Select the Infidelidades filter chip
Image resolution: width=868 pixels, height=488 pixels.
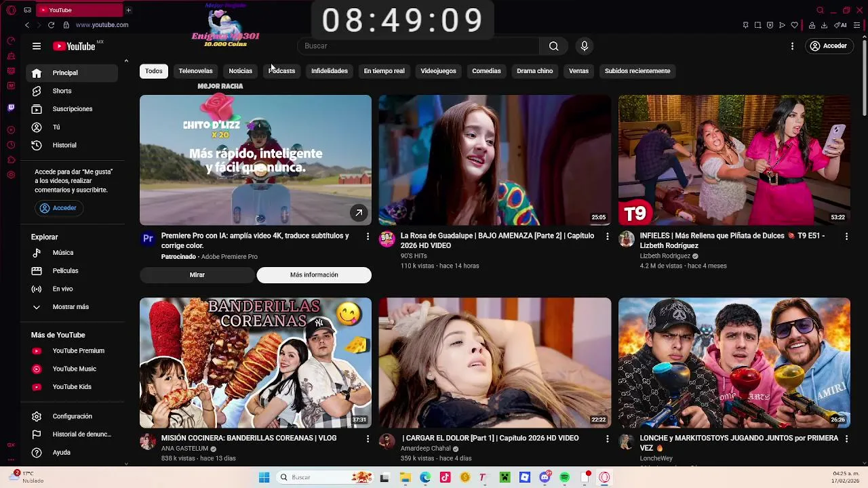pos(330,71)
